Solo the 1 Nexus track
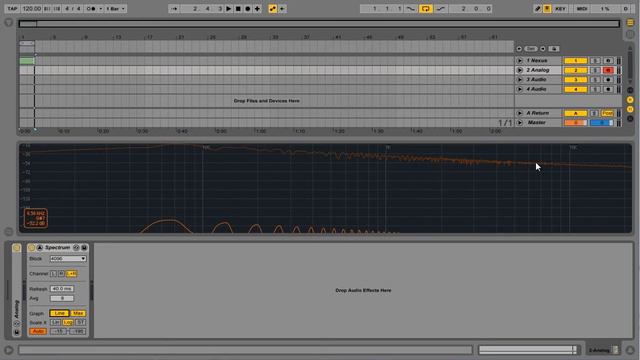Screen dimensions: 640x360 pyautogui.click(x=596, y=61)
